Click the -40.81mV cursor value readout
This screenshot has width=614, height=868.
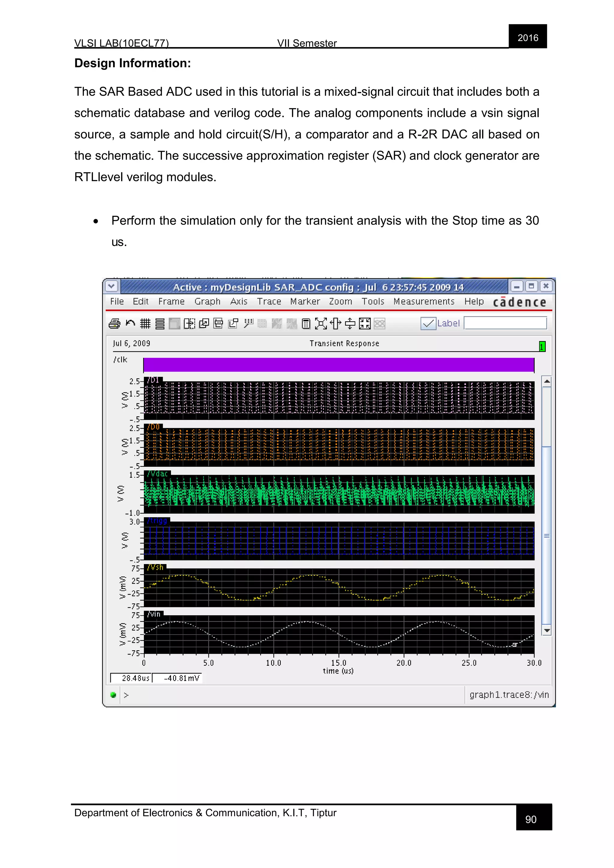pyautogui.click(x=177, y=678)
